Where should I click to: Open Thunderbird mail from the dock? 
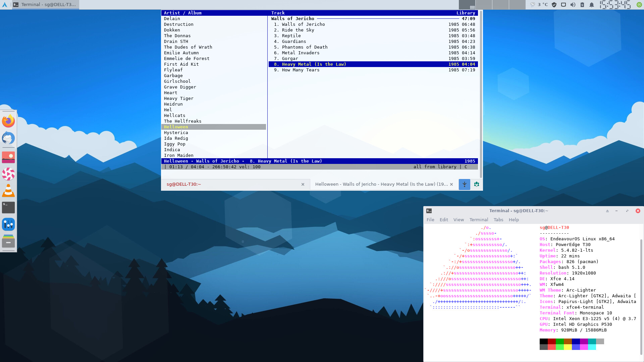(8, 138)
